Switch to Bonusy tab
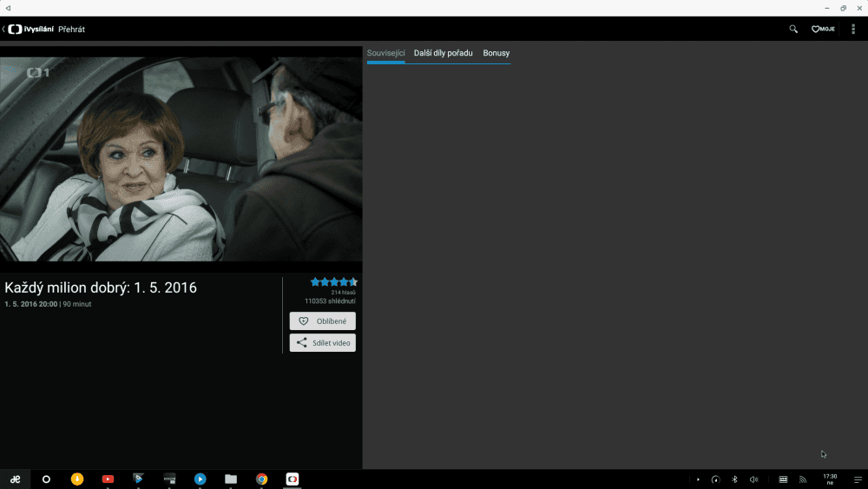The width and height of the screenshot is (868, 489). coord(496,53)
